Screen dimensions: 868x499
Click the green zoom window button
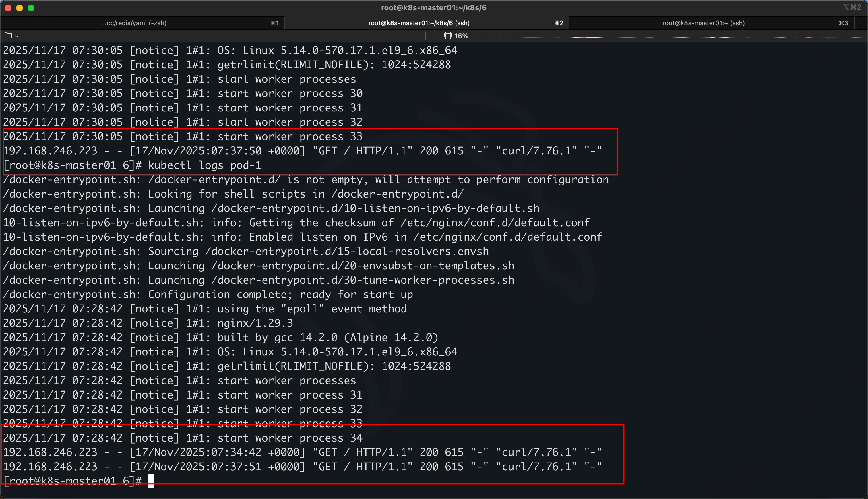tap(31, 8)
